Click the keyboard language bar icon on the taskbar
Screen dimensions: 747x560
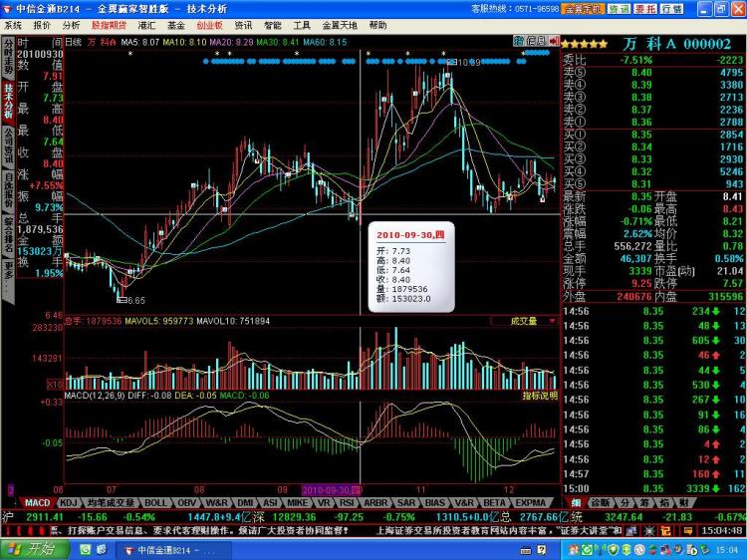point(526,550)
